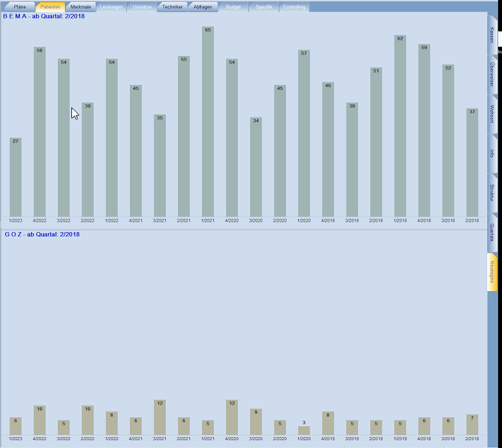
Task: Go to the Umsätze tab
Action: [x=141, y=6]
